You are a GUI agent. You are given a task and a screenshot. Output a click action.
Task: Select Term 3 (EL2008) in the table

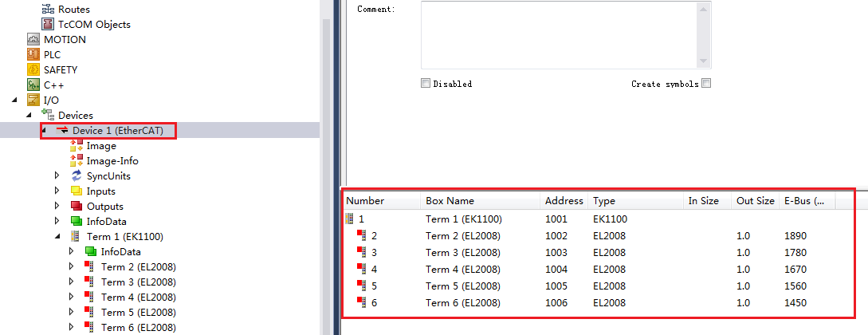[x=463, y=253]
